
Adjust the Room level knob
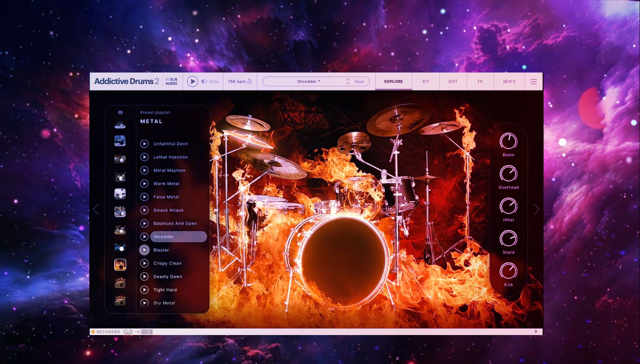(x=508, y=141)
